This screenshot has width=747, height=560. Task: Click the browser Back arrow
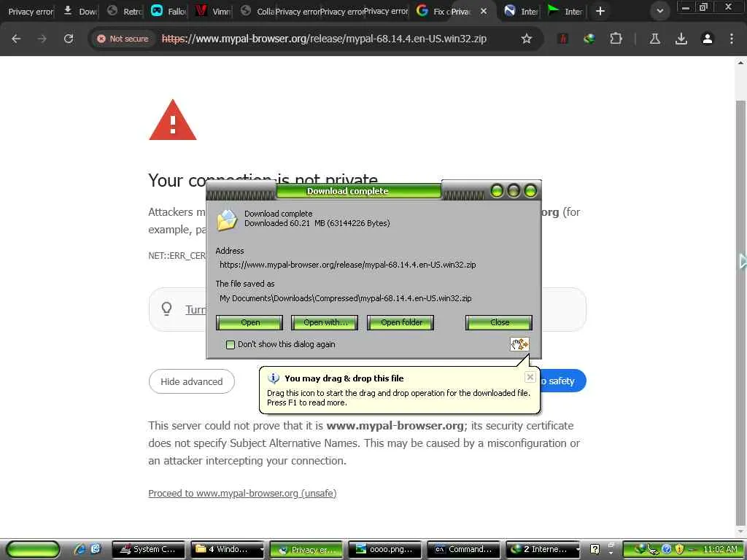[x=16, y=39]
